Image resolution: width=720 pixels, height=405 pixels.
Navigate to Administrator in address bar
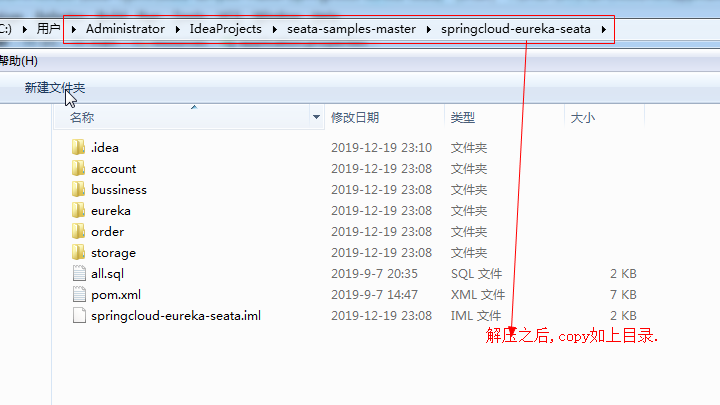point(125,29)
